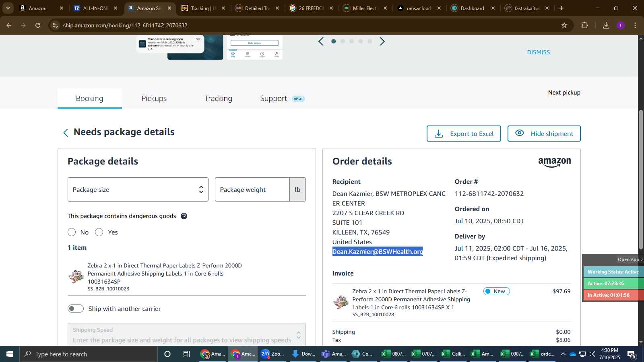Click Next pickup label
The width and height of the screenshot is (644, 362).
pos(564,93)
